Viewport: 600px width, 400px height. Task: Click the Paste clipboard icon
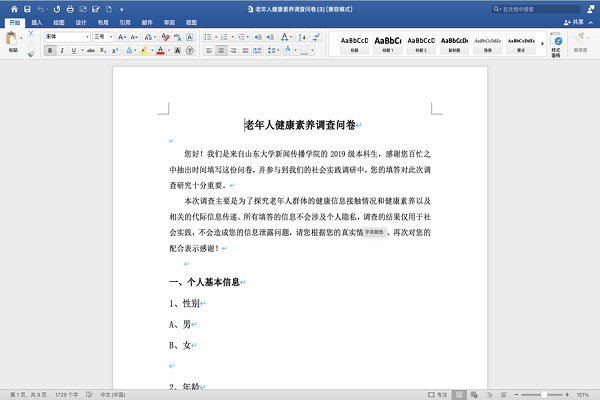point(13,38)
